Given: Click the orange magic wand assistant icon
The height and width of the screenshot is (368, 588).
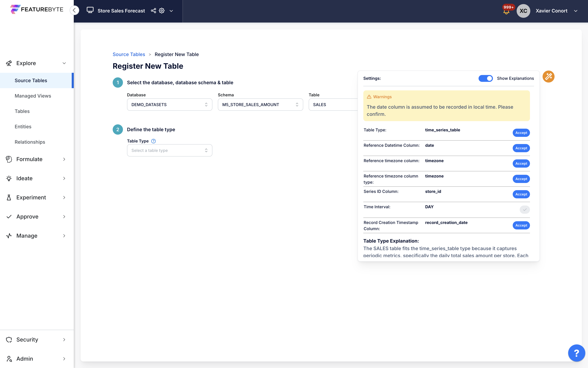Looking at the screenshot, I should [x=548, y=77].
